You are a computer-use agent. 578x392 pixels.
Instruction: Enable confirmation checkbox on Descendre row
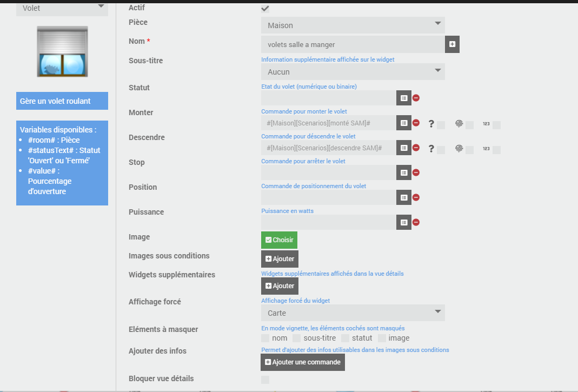click(x=441, y=150)
